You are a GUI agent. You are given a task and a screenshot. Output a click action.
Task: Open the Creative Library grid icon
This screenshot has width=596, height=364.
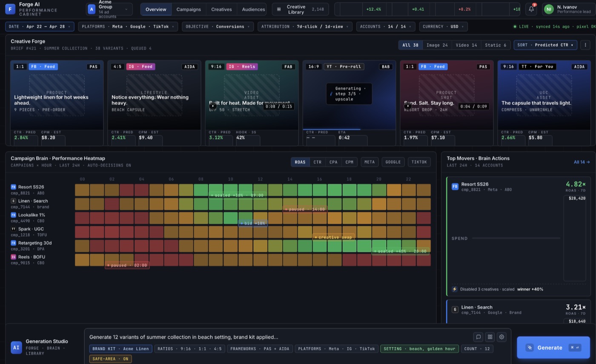pyautogui.click(x=278, y=9)
